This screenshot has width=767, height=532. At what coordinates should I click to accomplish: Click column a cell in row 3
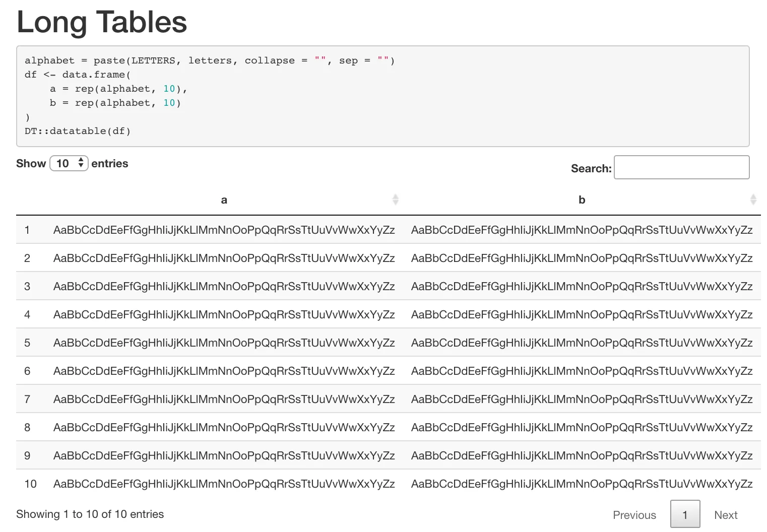tap(224, 287)
